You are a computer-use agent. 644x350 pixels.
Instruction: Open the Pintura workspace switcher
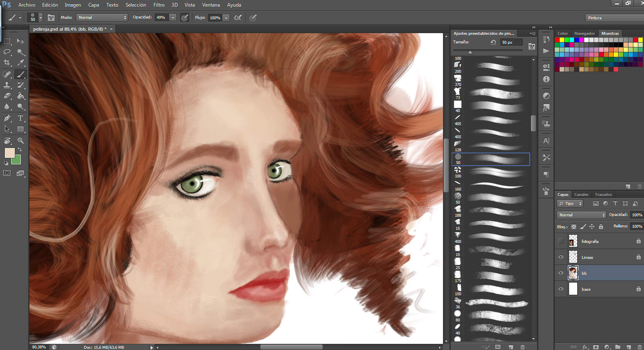(615, 18)
